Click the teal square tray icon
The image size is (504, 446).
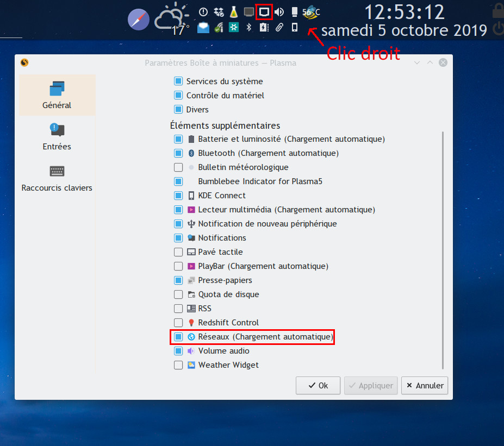tap(234, 27)
